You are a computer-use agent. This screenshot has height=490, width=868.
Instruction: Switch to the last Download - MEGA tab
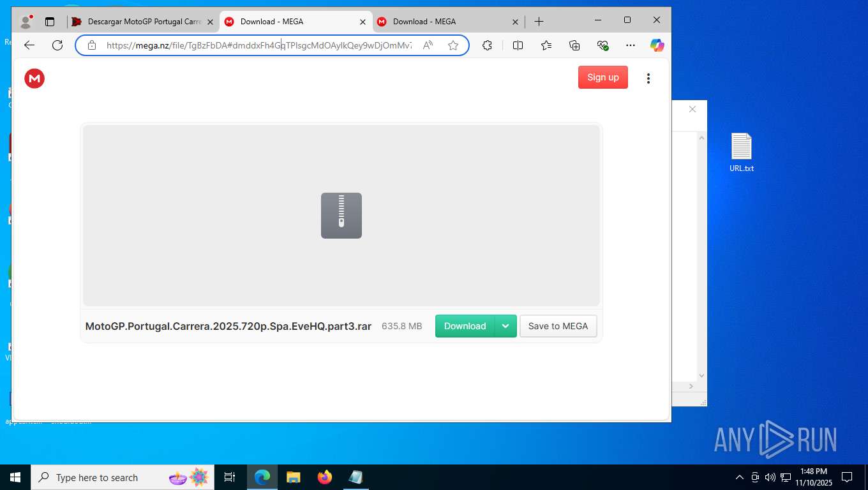coord(449,22)
